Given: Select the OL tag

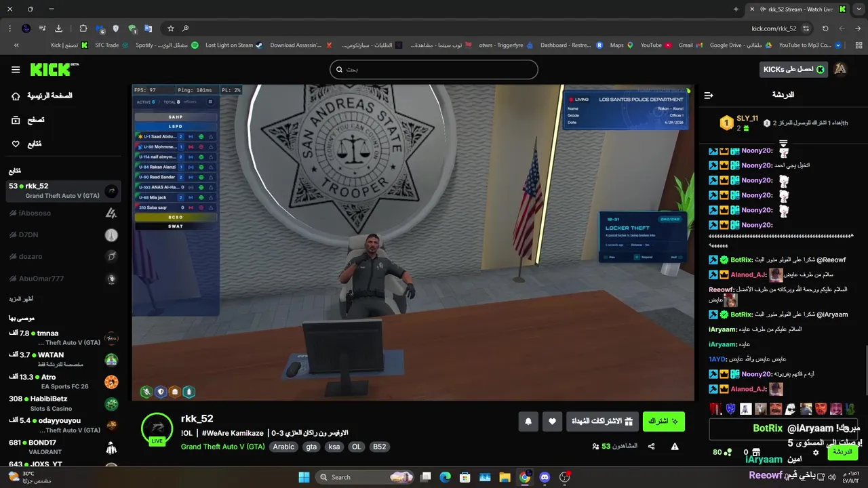Looking at the screenshot, I should tap(357, 447).
